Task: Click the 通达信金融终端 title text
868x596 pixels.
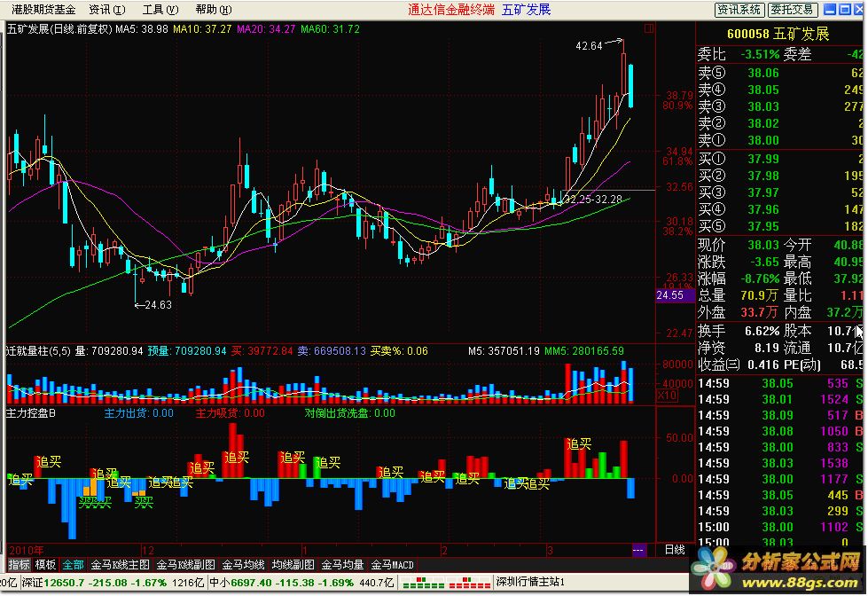Action: pyautogui.click(x=451, y=10)
